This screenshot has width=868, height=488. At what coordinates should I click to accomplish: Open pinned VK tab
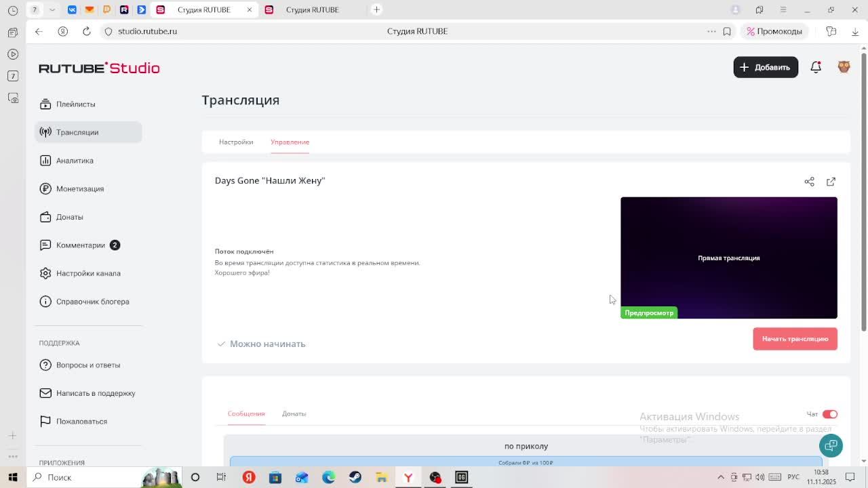pos(72,9)
